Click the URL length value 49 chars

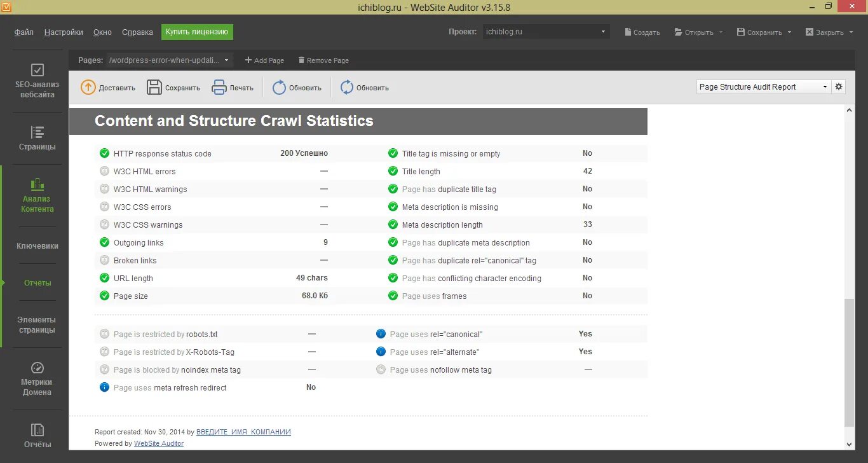click(312, 278)
